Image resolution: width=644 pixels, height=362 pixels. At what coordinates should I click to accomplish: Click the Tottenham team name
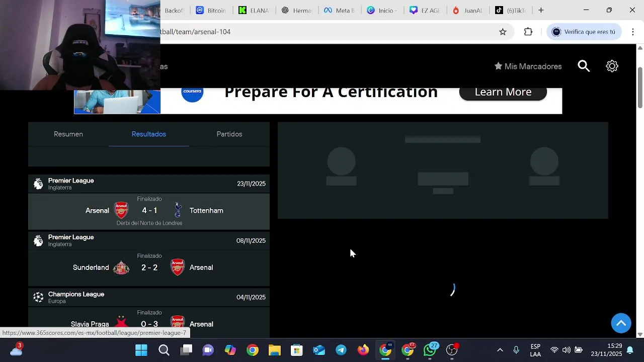coord(206,211)
